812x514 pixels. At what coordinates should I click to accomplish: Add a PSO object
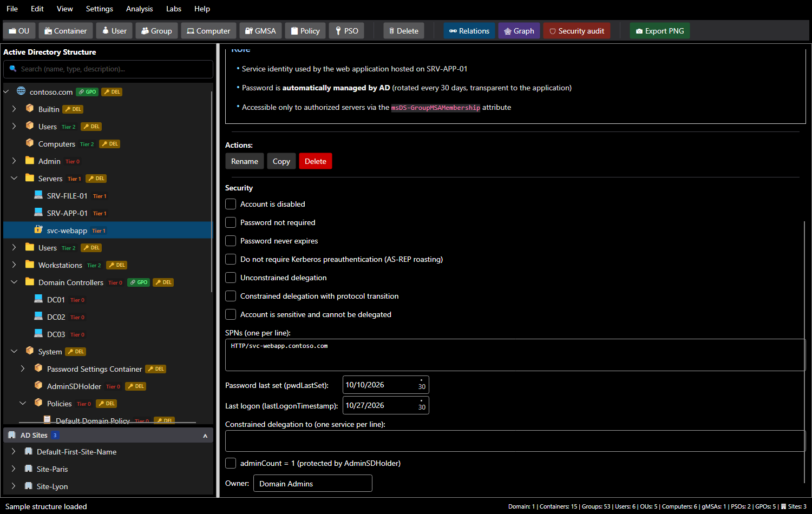coord(346,31)
